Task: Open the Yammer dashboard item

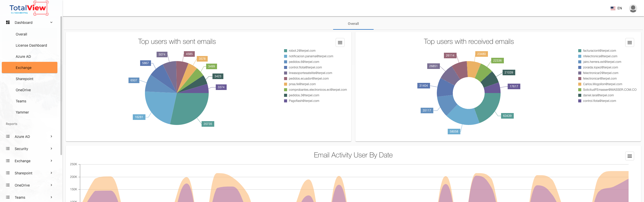Action: pos(22,112)
